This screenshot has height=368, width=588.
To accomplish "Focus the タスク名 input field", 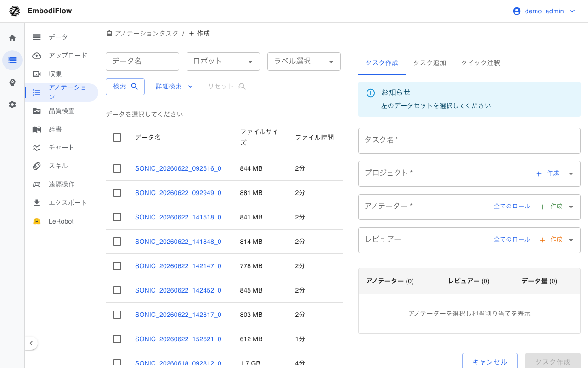I will pyautogui.click(x=469, y=141).
